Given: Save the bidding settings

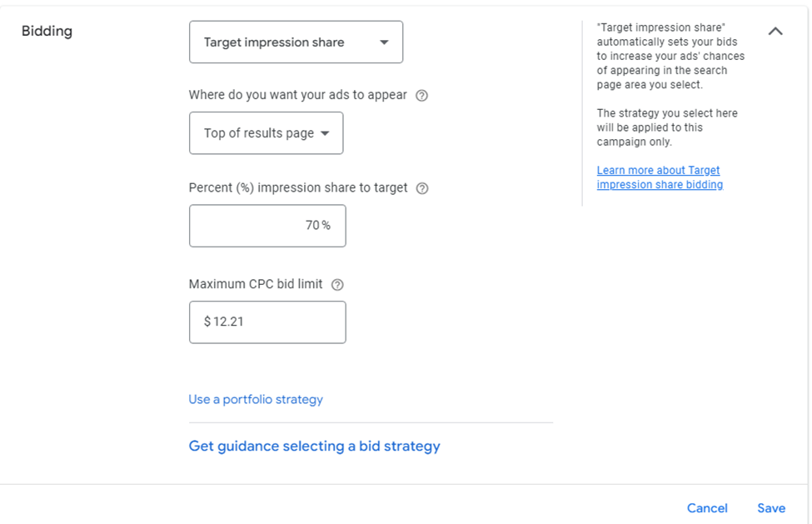Looking at the screenshot, I should click(x=770, y=507).
